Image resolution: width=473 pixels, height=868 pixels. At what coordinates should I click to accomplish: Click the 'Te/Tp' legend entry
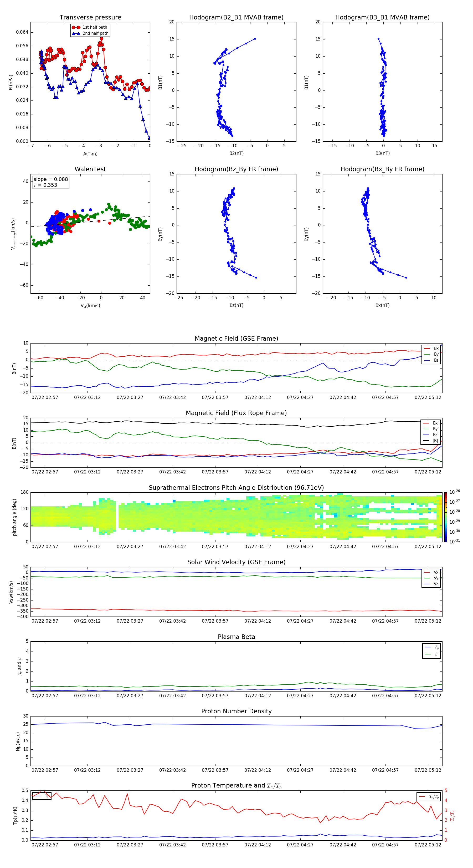click(429, 796)
